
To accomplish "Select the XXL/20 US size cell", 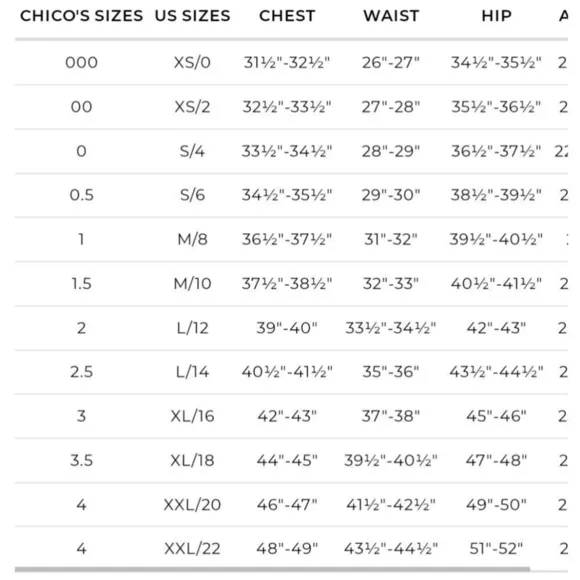I will click(192, 505).
